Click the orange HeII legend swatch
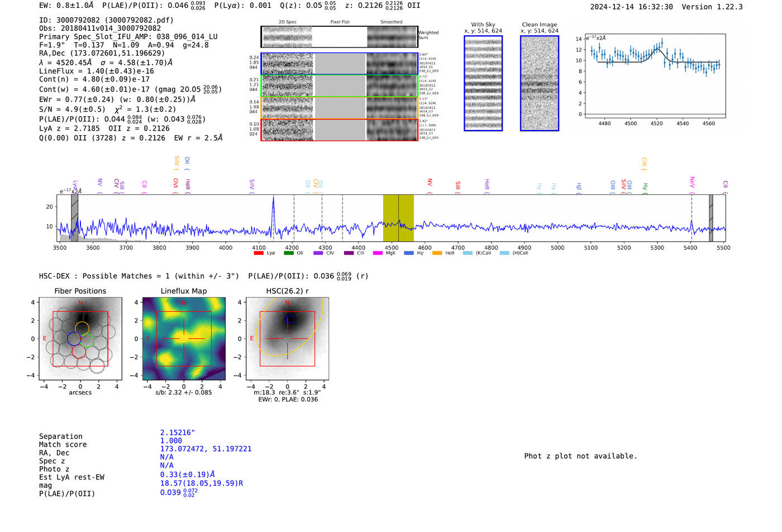The width and height of the screenshot is (782, 532). [x=437, y=253]
